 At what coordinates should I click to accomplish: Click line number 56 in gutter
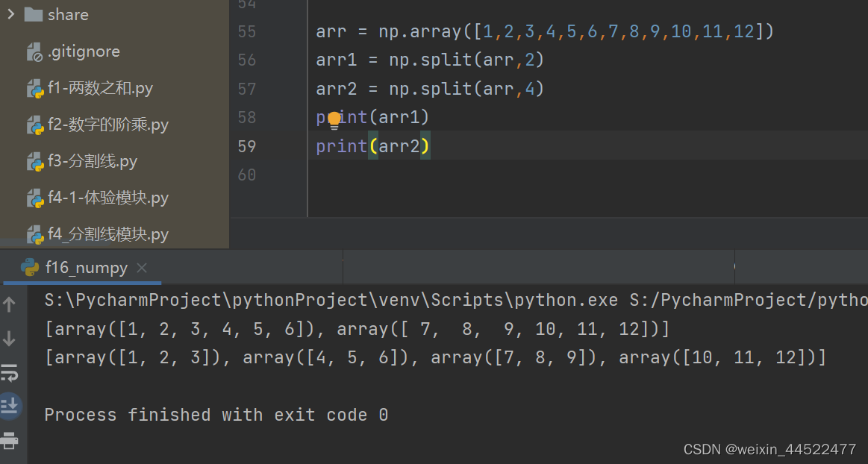pos(247,60)
